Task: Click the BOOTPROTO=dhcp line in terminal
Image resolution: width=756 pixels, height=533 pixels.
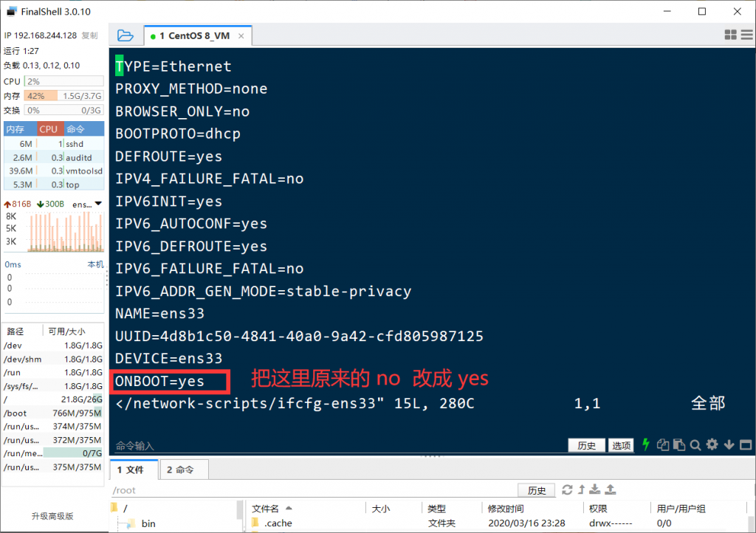Action: point(178,134)
